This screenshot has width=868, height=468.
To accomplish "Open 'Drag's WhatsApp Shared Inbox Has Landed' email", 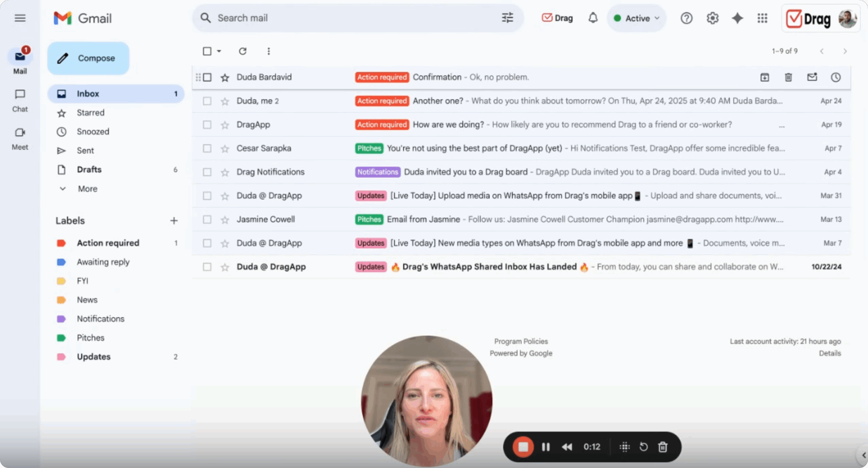I will click(521, 267).
